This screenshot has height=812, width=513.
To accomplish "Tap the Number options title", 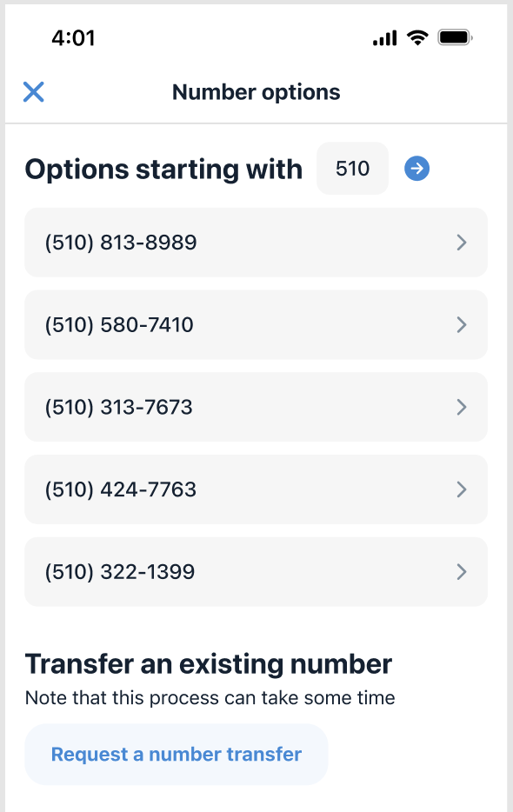I will point(256,92).
